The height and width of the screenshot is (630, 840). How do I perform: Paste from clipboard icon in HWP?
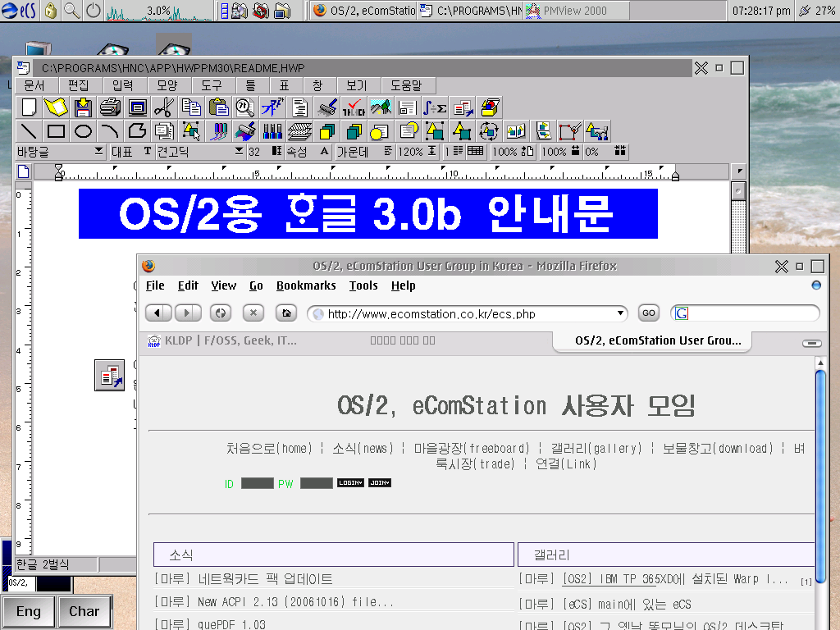click(218, 107)
